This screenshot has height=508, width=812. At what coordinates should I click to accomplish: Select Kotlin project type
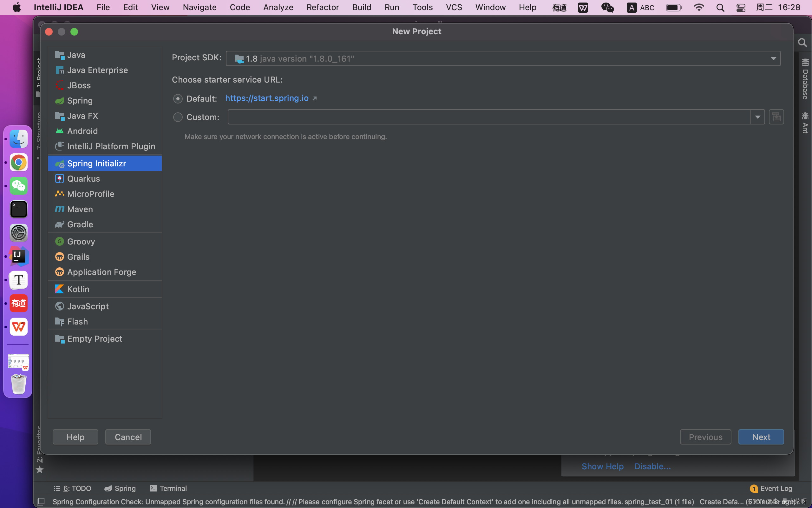(105, 289)
